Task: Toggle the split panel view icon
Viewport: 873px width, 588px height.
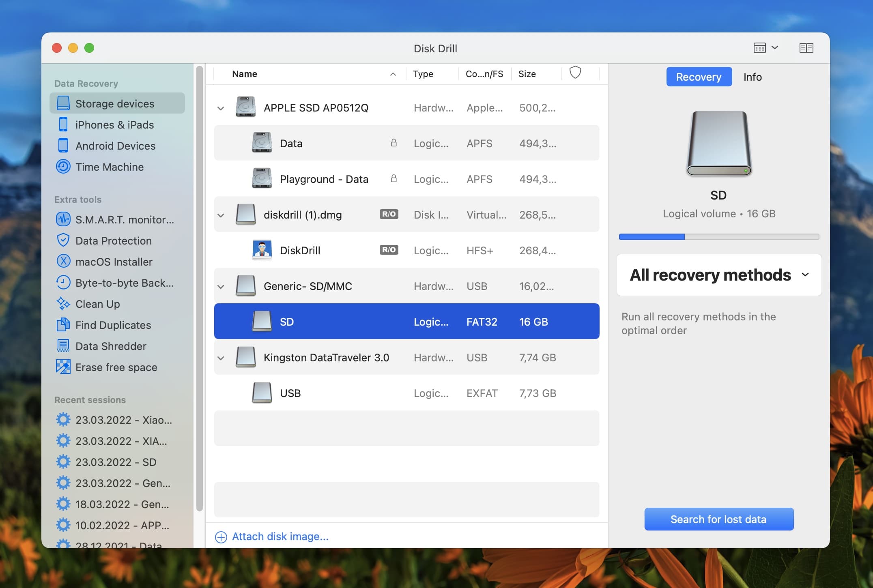Action: 806,48
